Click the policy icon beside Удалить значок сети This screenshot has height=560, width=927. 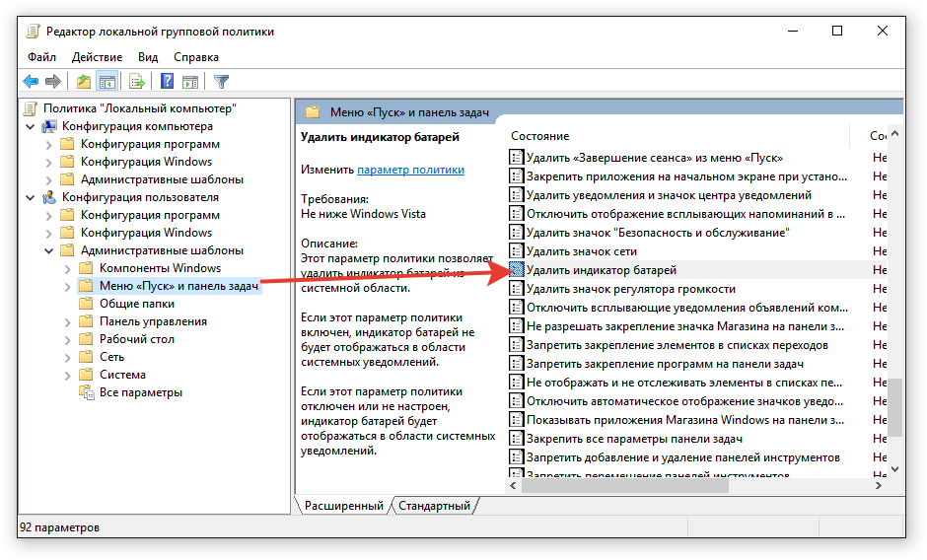[x=516, y=251]
